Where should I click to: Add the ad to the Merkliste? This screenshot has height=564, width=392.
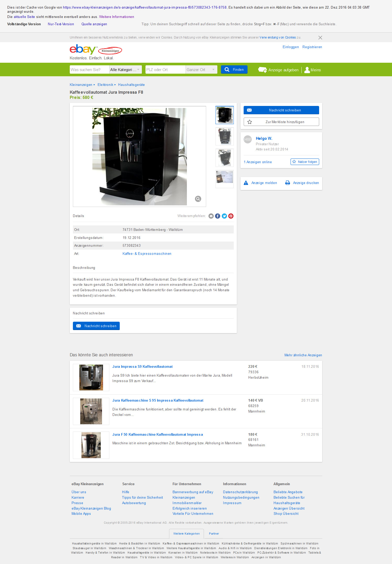[x=281, y=122]
